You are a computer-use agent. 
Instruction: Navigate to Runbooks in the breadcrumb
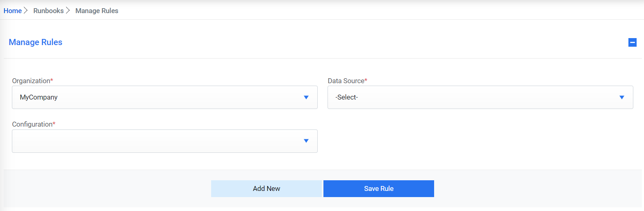tap(48, 11)
